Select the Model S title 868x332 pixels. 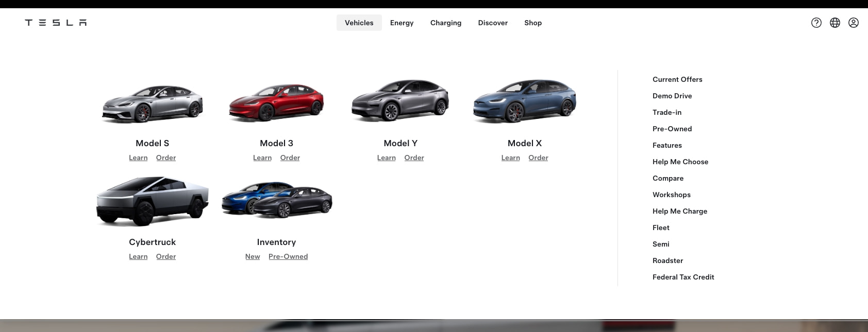pyautogui.click(x=153, y=143)
